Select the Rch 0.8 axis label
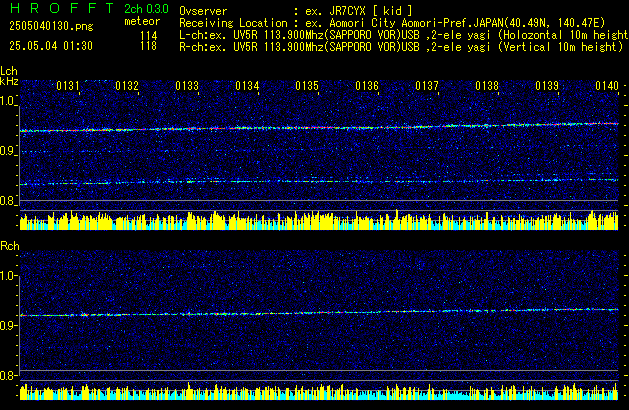 pos(8,376)
